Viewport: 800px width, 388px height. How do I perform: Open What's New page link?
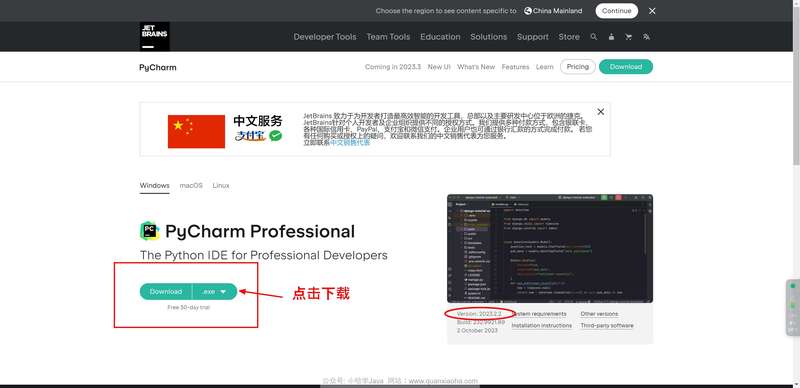tap(476, 67)
